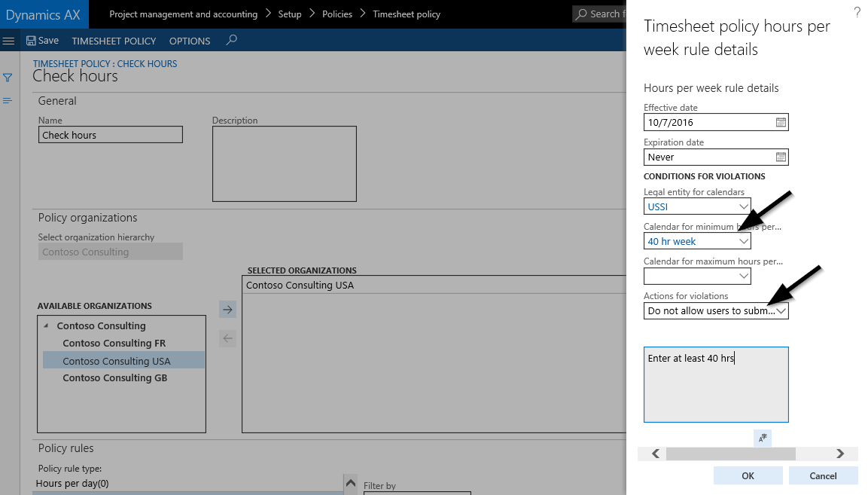Viewport: 868px width, 495px height.
Task: Click the filter funnel icon in sidebar
Action: (8, 78)
